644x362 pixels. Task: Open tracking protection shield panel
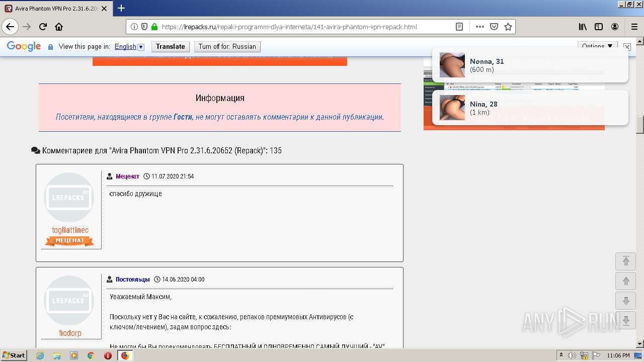144,27
